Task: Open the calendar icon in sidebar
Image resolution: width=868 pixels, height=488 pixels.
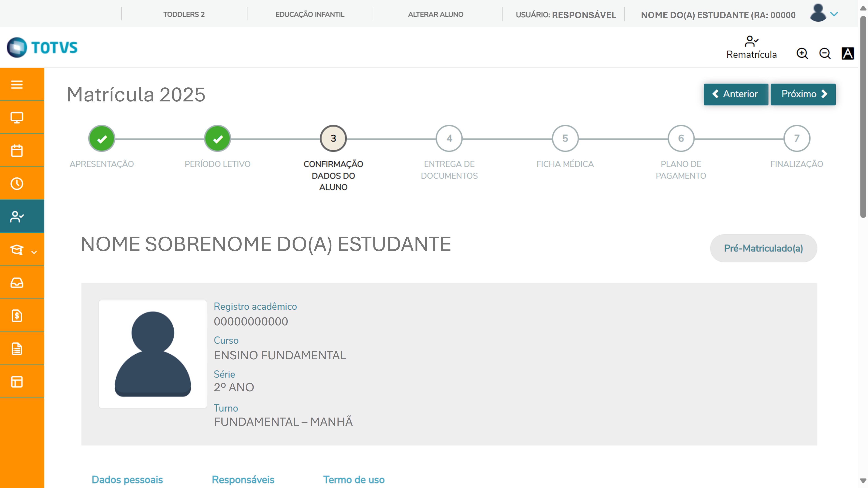Action: [x=17, y=150]
